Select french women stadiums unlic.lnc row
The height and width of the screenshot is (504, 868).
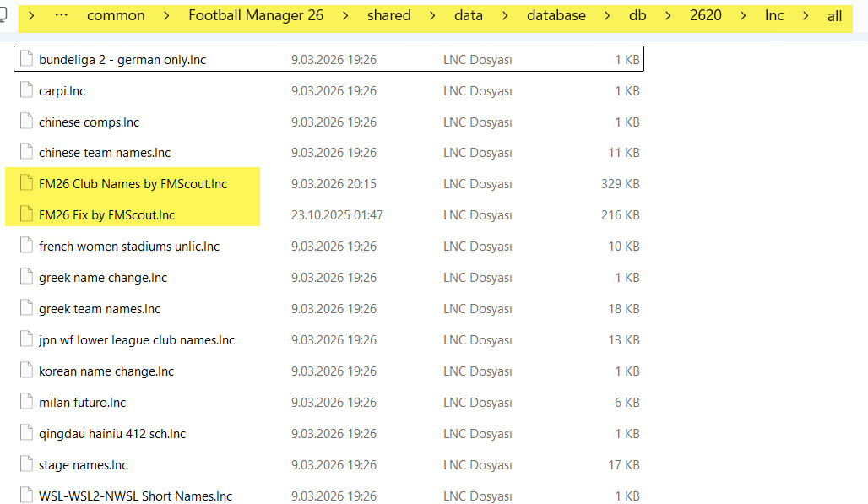coord(128,247)
